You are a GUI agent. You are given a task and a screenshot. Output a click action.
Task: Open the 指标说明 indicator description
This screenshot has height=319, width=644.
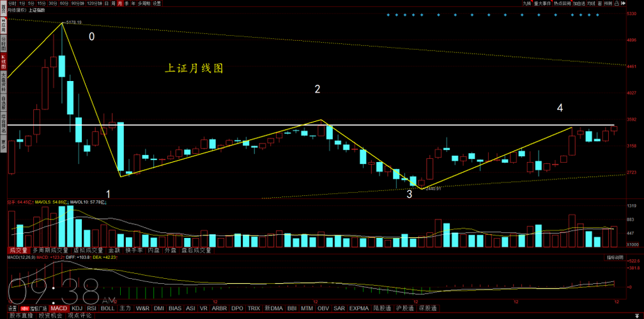point(615,257)
